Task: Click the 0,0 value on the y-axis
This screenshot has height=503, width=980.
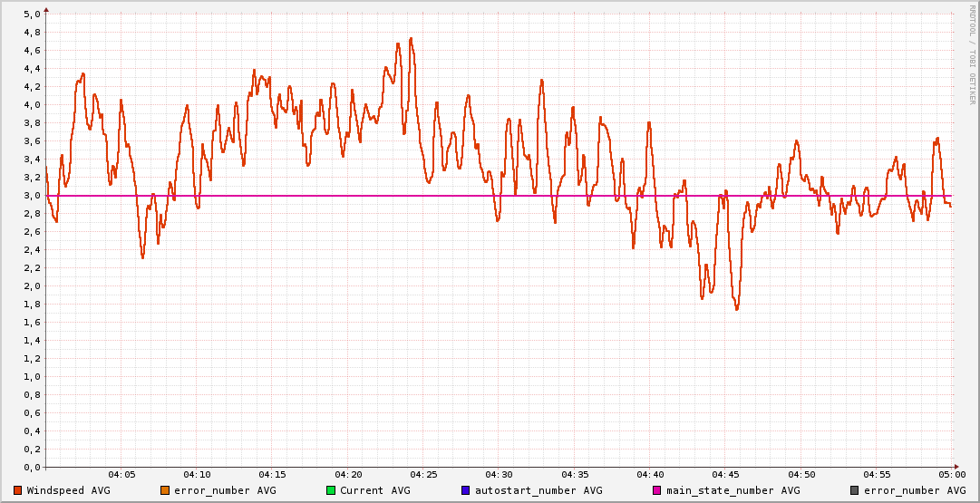Action: pos(32,468)
